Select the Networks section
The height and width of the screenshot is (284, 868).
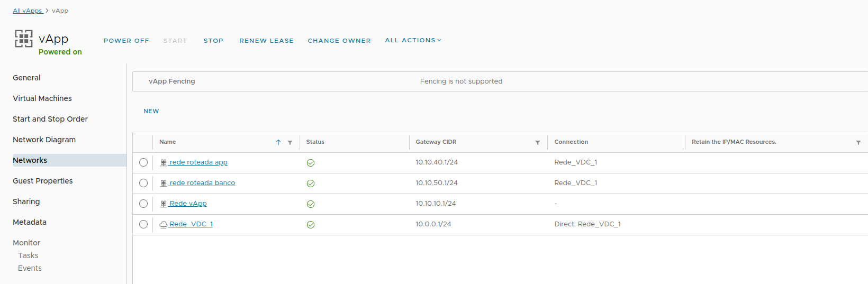click(69, 160)
